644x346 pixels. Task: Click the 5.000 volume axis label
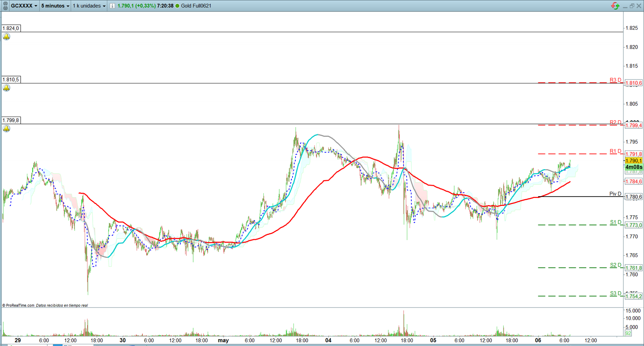coord(632,327)
